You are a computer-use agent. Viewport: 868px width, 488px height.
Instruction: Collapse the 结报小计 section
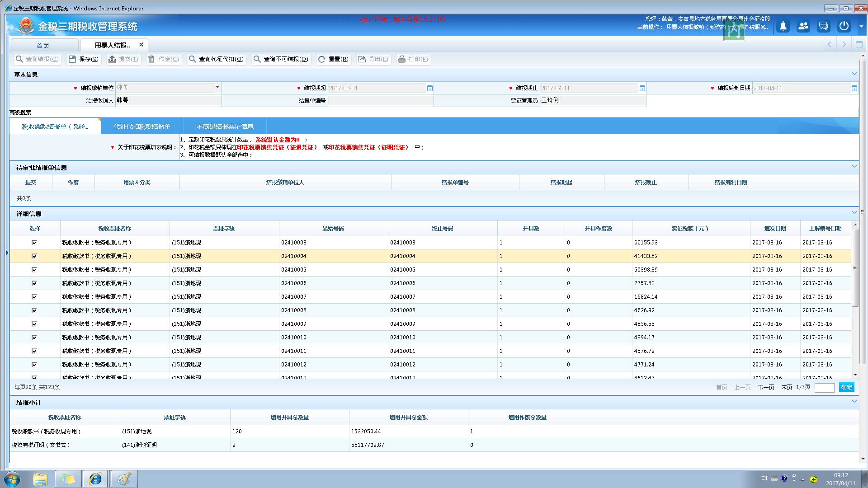(854, 401)
